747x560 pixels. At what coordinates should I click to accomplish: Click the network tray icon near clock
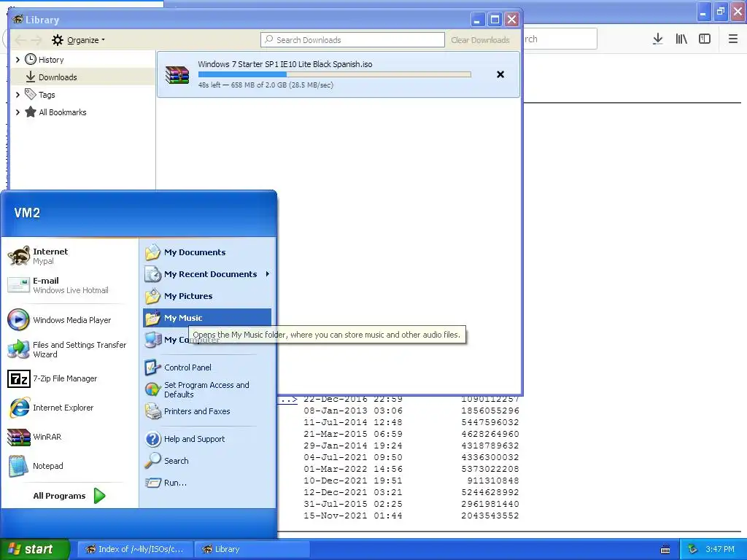click(x=693, y=549)
